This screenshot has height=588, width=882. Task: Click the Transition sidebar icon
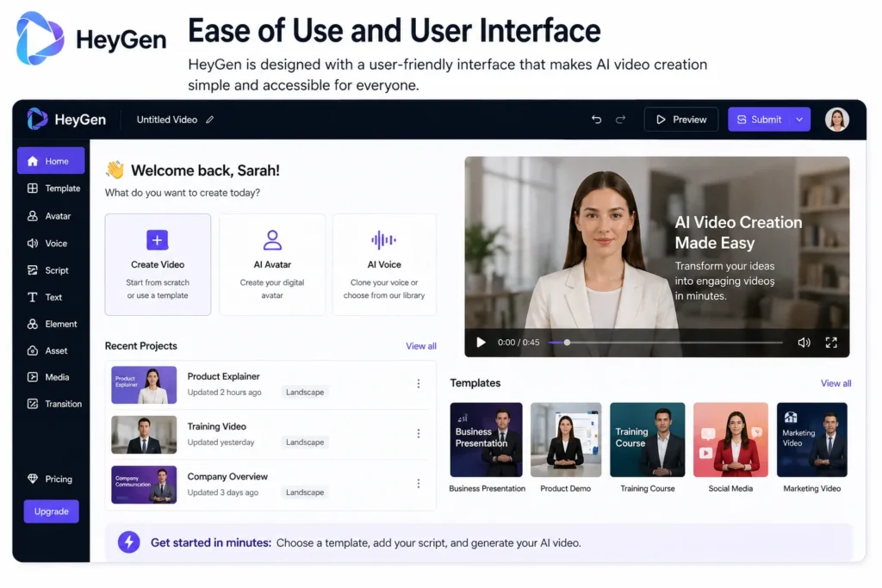click(x=33, y=404)
